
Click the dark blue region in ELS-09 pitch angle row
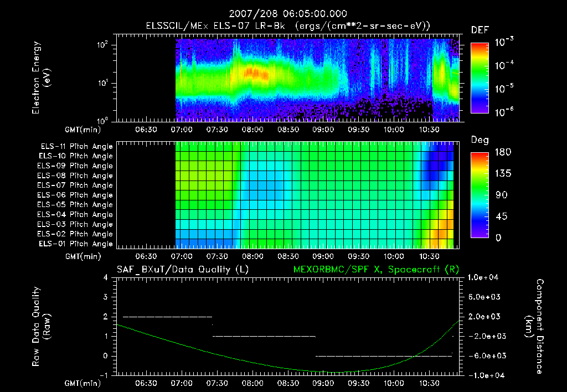[x=437, y=166]
